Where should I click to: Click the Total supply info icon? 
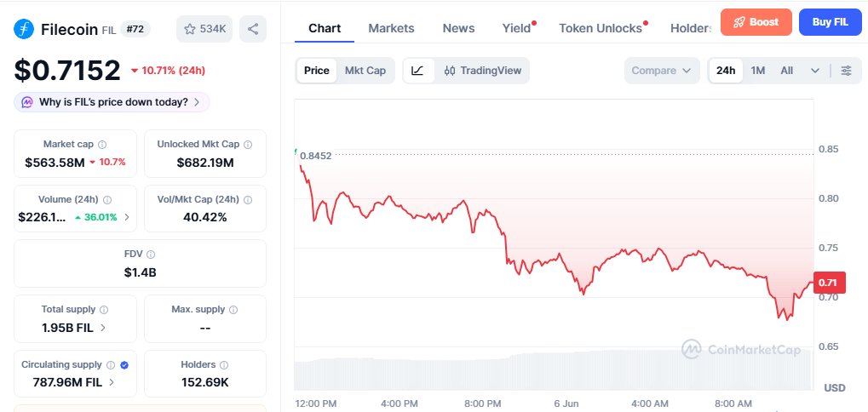pyautogui.click(x=104, y=310)
